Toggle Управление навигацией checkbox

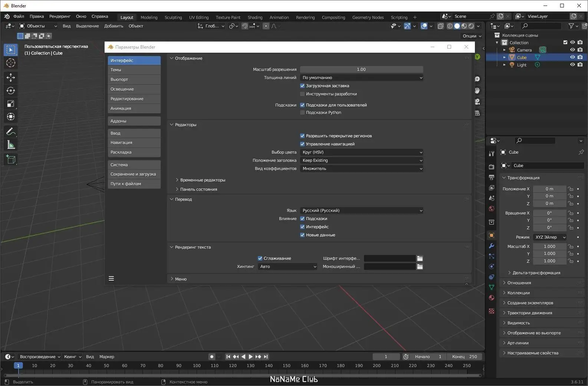302,144
